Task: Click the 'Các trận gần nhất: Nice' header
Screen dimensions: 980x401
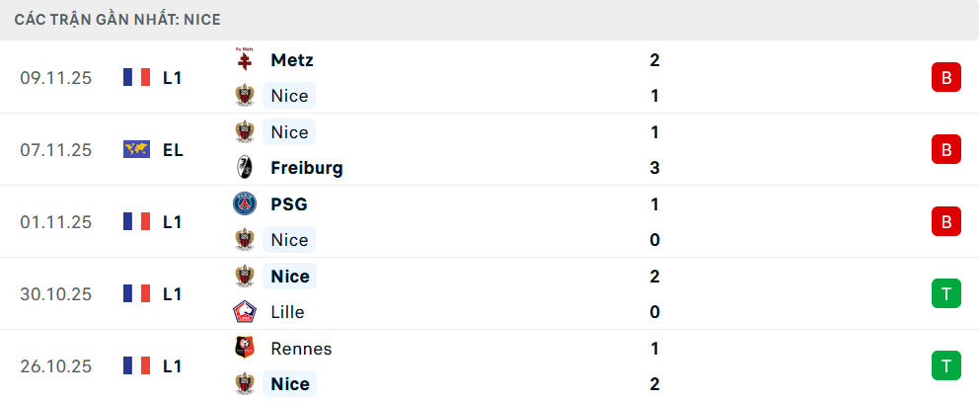Action: (118, 20)
